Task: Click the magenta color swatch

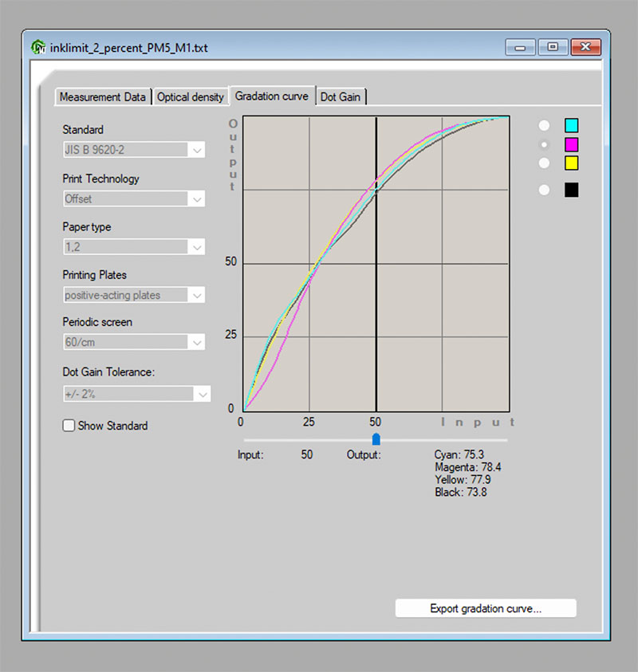Action: pos(571,144)
